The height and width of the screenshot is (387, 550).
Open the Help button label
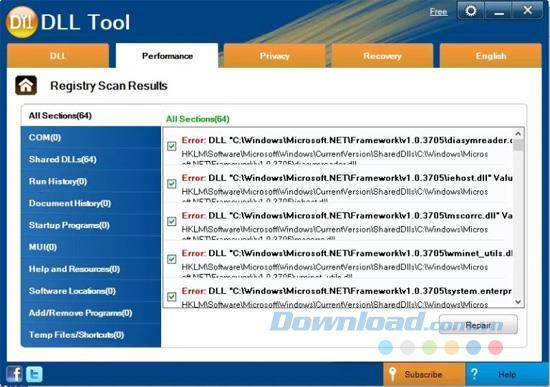tap(507, 374)
